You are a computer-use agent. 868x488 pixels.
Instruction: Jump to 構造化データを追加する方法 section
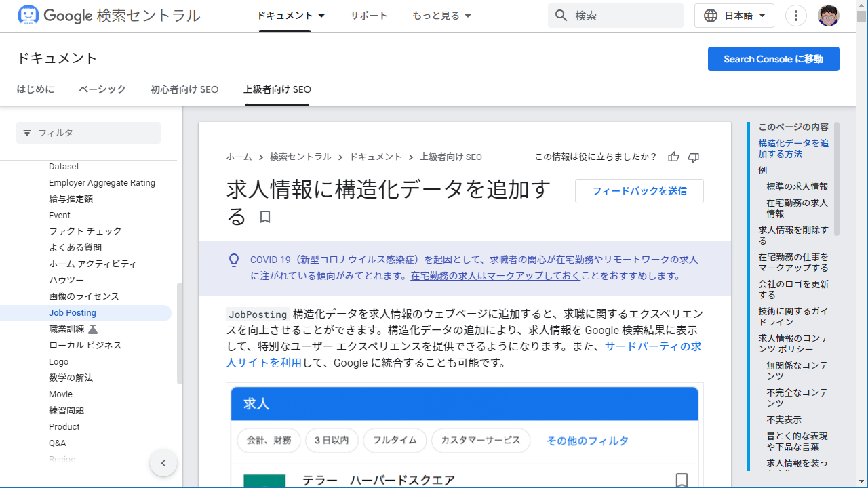(793, 148)
